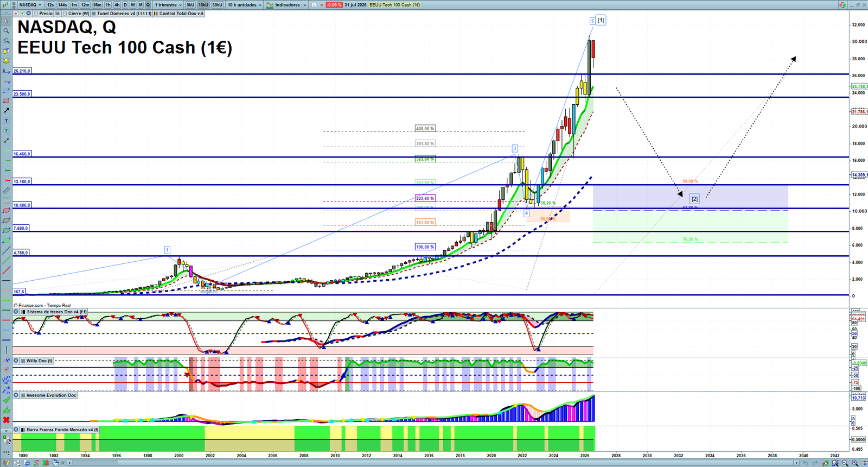Switch to the D daily timeframe
The height and width of the screenshot is (467, 868).
125,5
